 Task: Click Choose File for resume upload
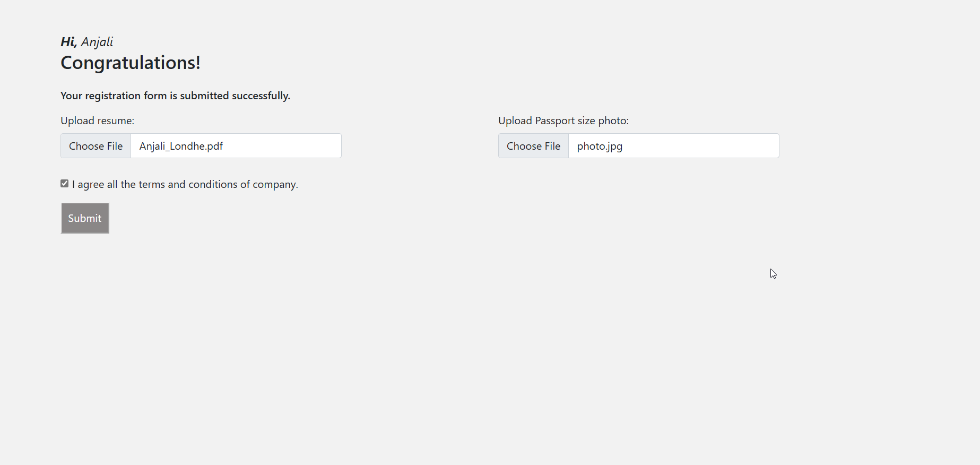point(96,146)
